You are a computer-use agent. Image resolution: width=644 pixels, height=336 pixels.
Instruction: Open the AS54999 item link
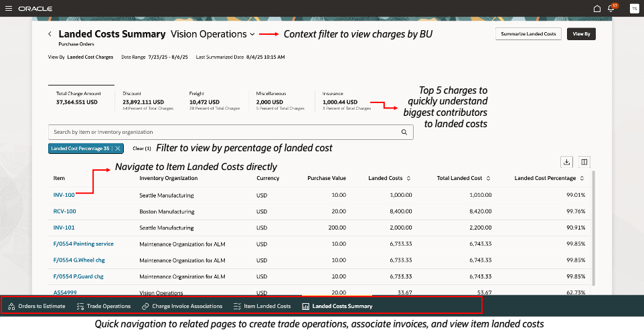(65, 292)
